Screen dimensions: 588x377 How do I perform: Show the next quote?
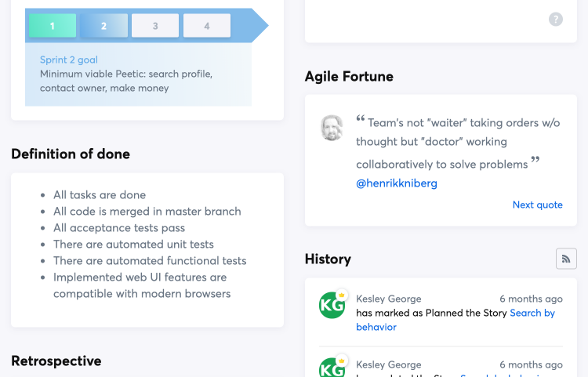click(537, 205)
